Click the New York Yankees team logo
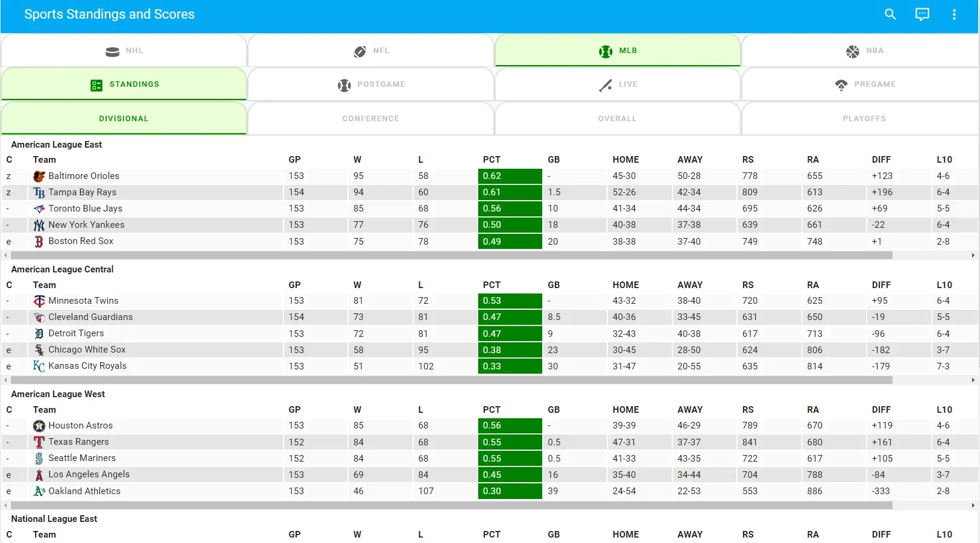 (x=39, y=225)
